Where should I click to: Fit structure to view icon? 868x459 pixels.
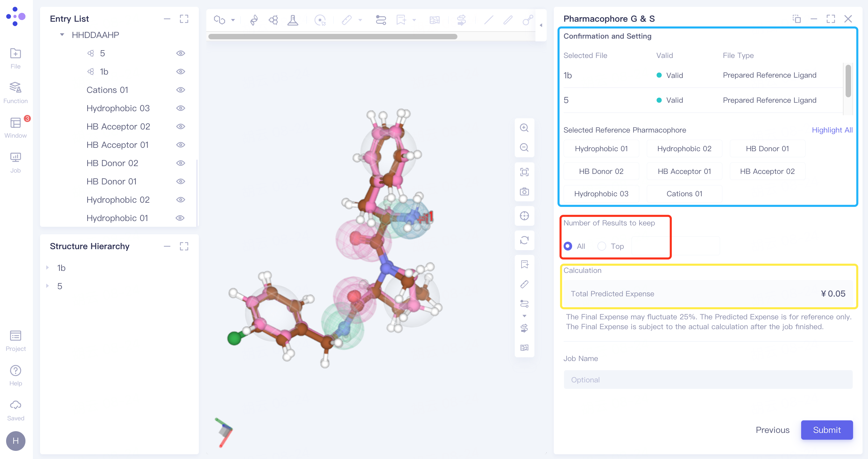click(x=524, y=172)
